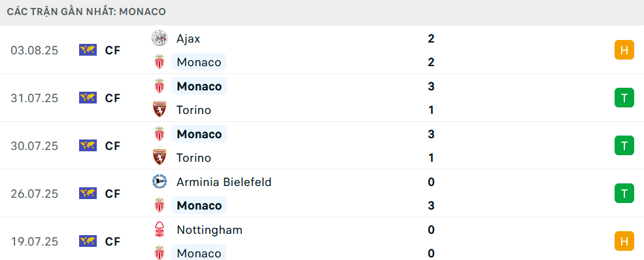Screen dimensions: 644x260
Task: Click the world flag icon for 03.08.25
Action: coord(88,50)
